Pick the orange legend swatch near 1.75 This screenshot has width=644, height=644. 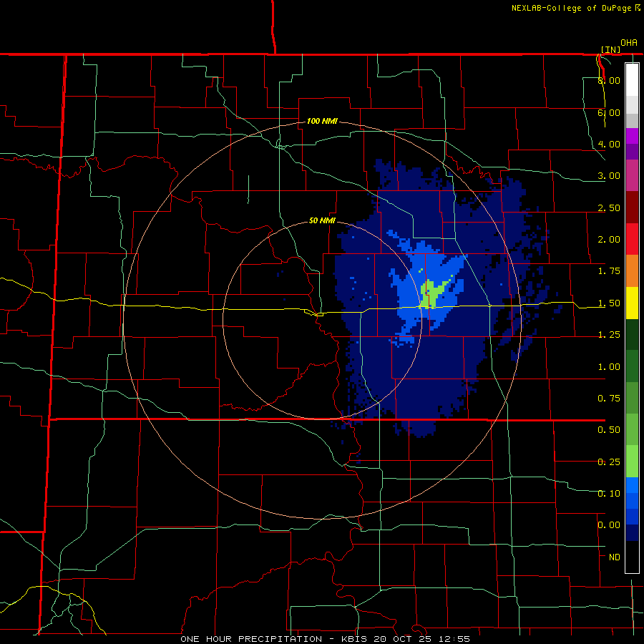[x=632, y=271]
